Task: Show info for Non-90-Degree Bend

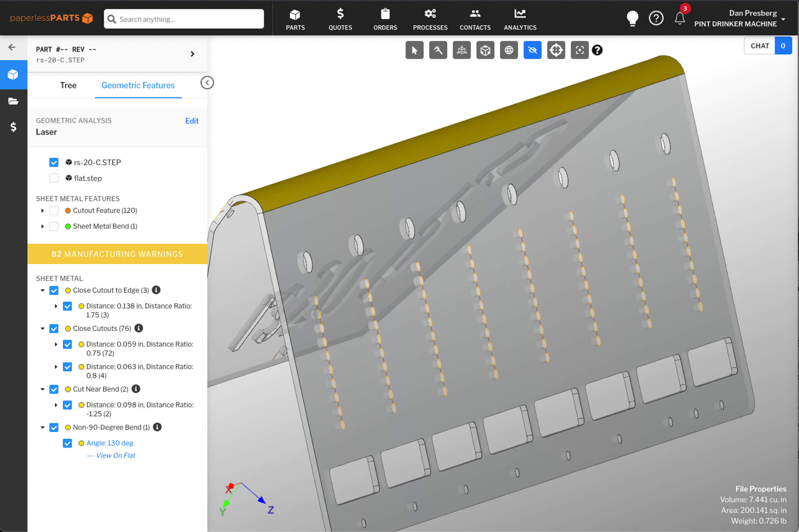Action: click(x=157, y=427)
